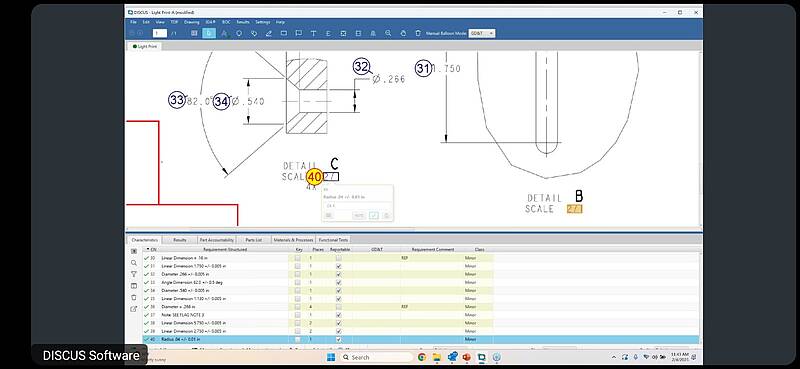Screen dimensions: 800x369
Task: Click the comment balloon tool in toolbar
Action: coord(298,33)
